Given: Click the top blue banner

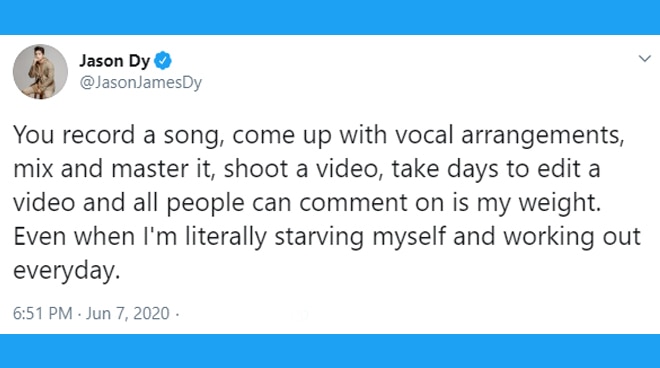Looking at the screenshot, I should [330, 17].
